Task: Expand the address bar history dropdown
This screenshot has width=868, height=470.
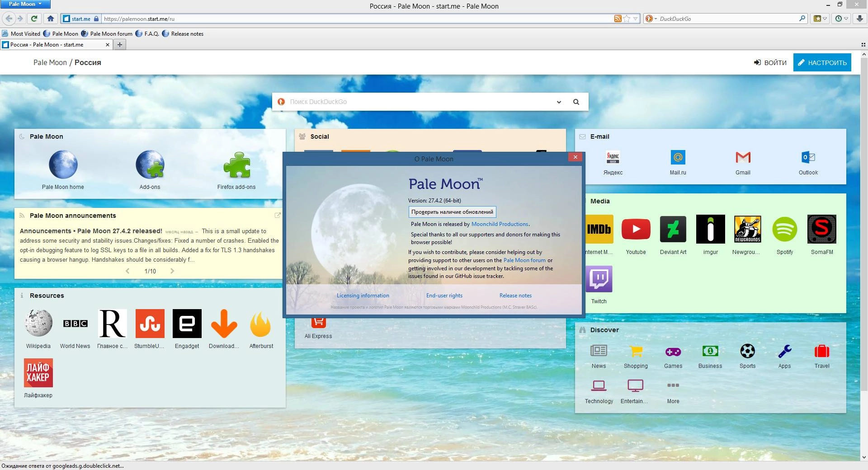Action: (x=635, y=19)
